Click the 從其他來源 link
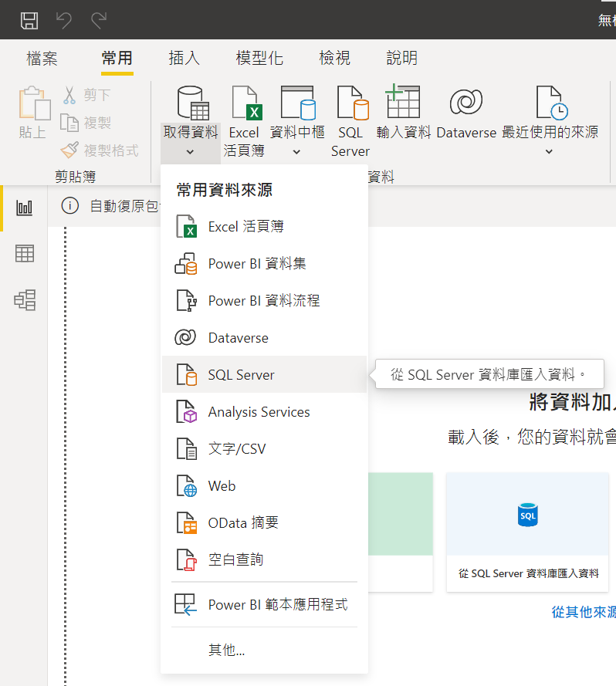This screenshot has height=686, width=616. [x=583, y=612]
